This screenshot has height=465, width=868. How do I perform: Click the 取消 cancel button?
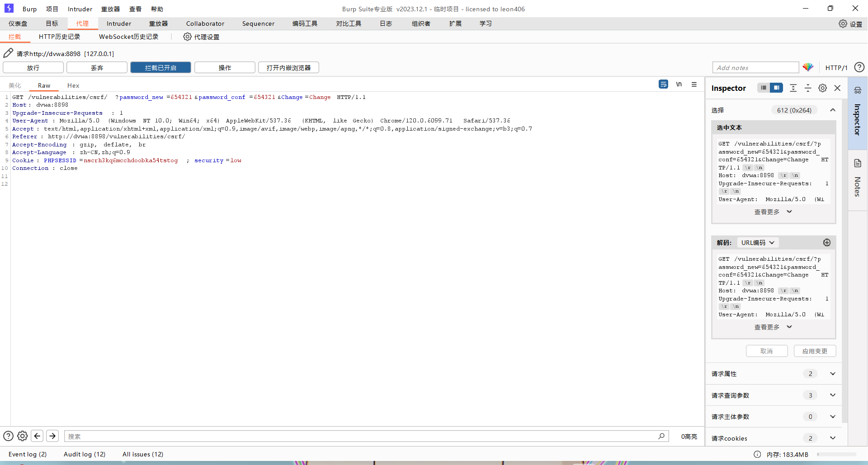[767, 351]
